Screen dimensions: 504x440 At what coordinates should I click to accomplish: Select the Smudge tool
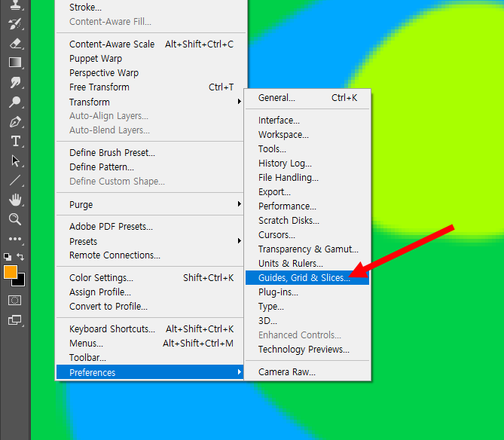coord(15,82)
